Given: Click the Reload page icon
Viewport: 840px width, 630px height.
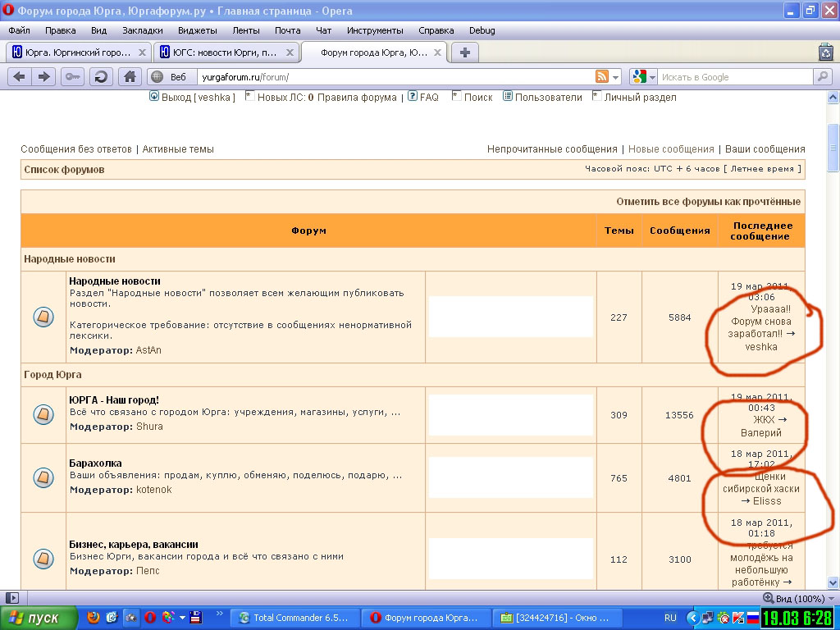Looking at the screenshot, I should (x=101, y=76).
